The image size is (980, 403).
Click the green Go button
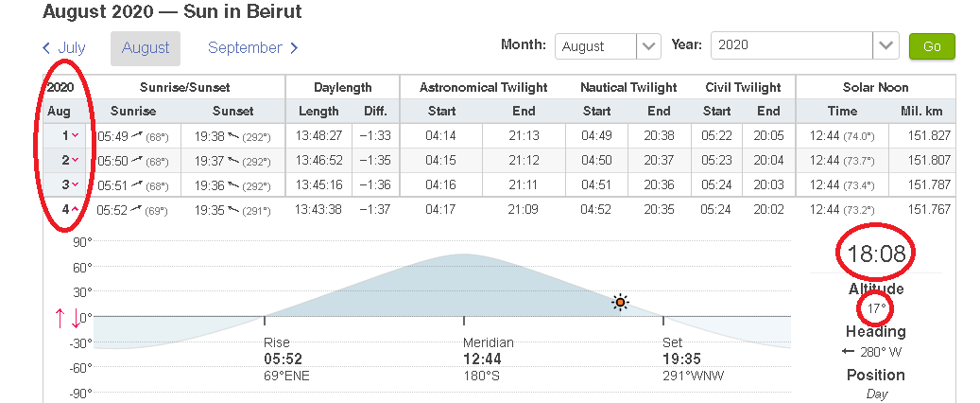[x=932, y=46]
